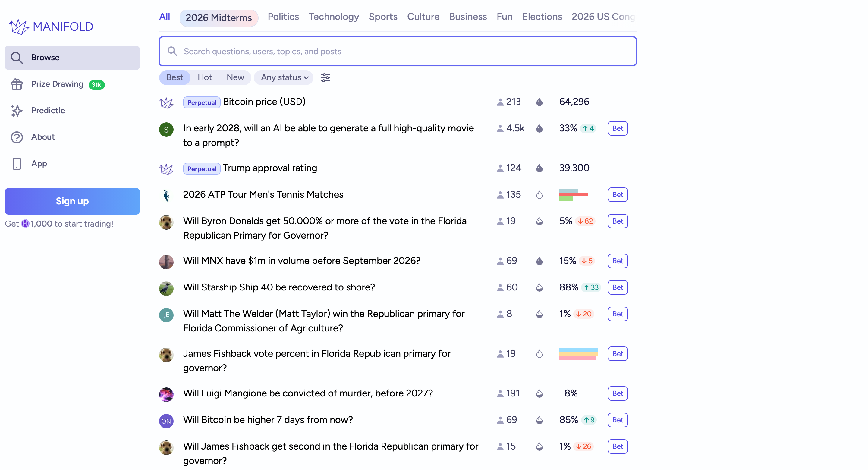Click the droplet icon on ATP Tour row
The image size is (868, 470).
[539, 195]
